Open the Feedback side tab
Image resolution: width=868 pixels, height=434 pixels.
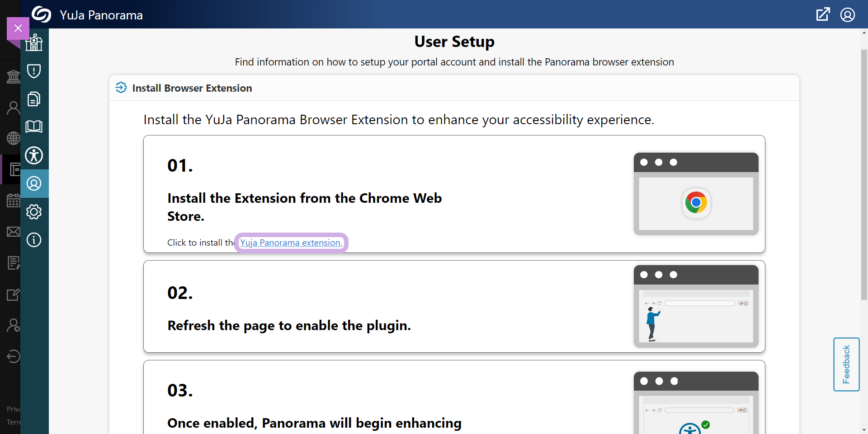(846, 364)
